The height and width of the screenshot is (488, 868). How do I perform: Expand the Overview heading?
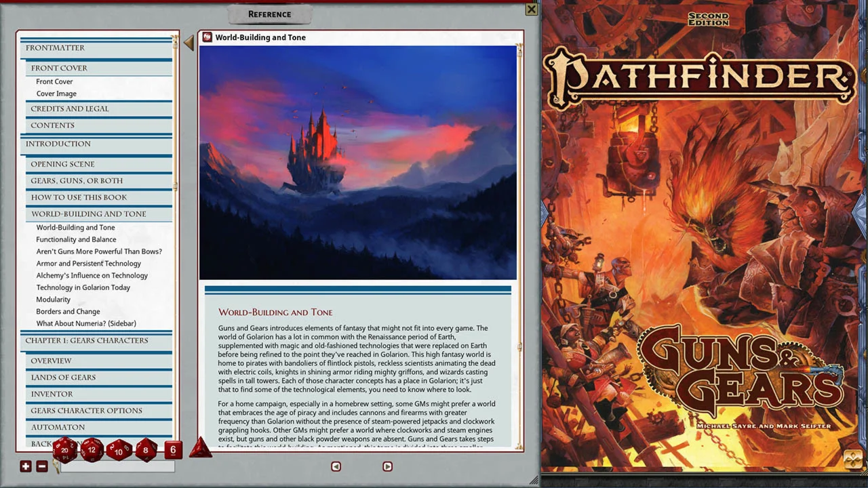pyautogui.click(x=99, y=361)
